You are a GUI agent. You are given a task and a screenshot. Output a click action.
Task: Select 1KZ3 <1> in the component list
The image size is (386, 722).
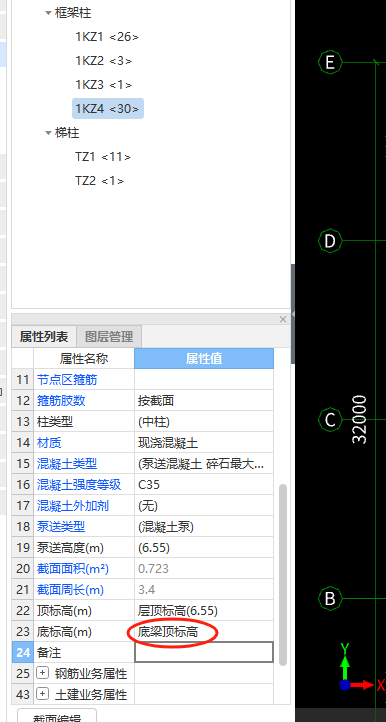[104, 85]
